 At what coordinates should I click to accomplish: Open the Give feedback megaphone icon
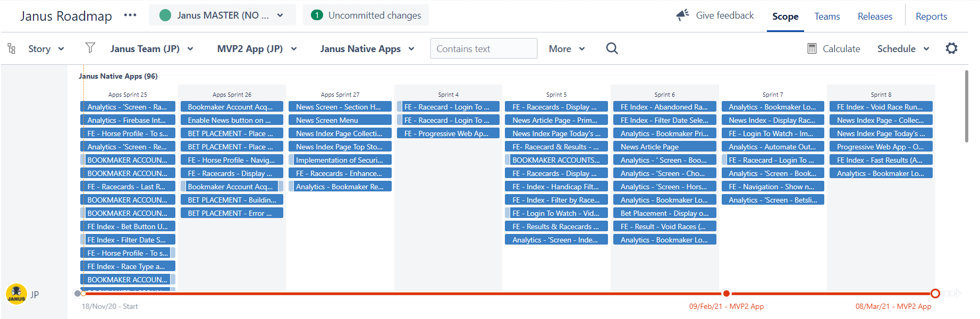[x=682, y=15]
